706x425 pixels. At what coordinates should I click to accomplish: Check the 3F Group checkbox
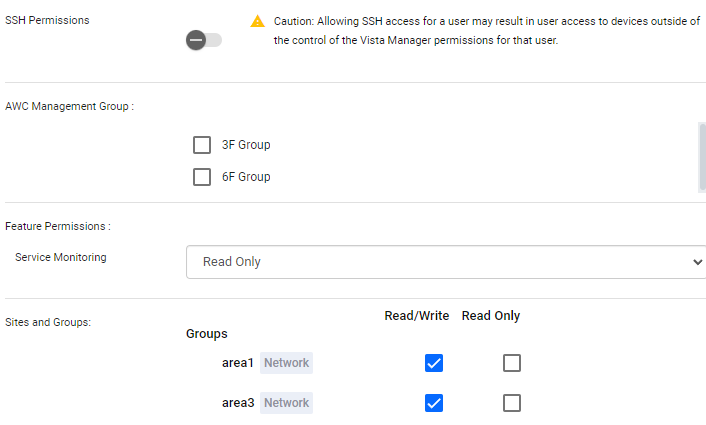tap(202, 145)
